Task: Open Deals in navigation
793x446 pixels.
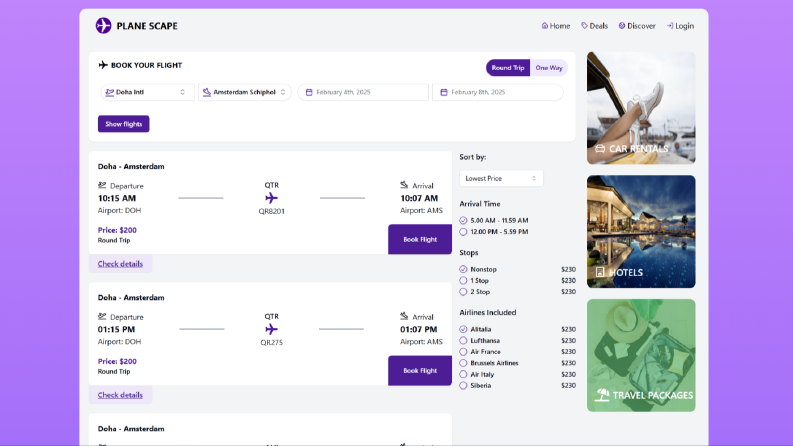Action: pos(595,26)
